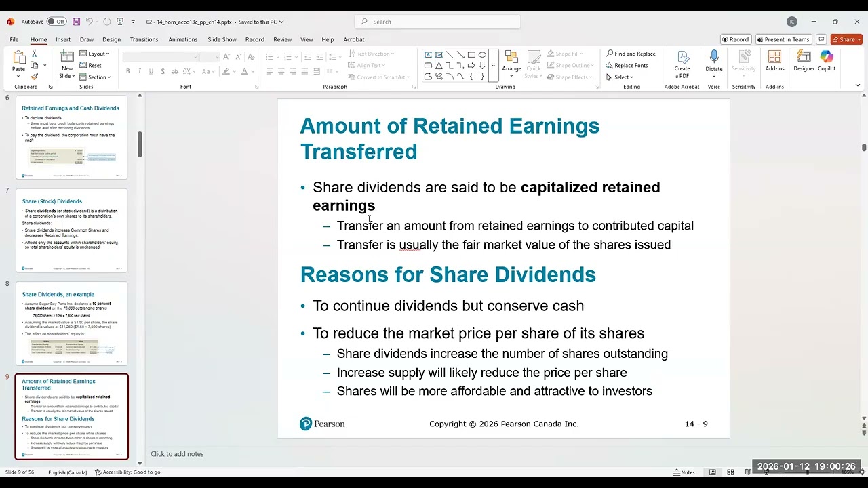Open the Designer pane

[804, 61]
